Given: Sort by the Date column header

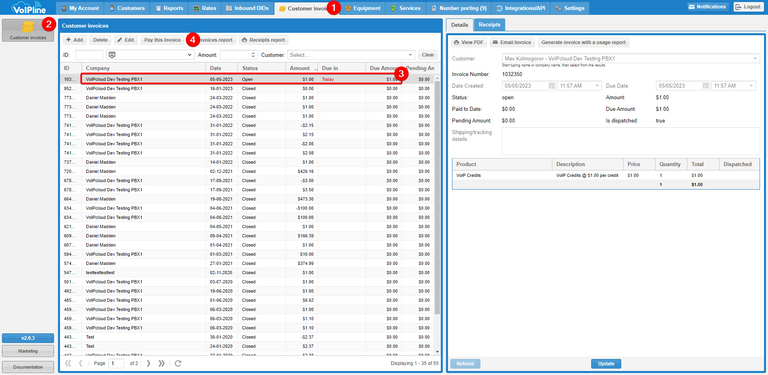Looking at the screenshot, I should click(x=222, y=68).
